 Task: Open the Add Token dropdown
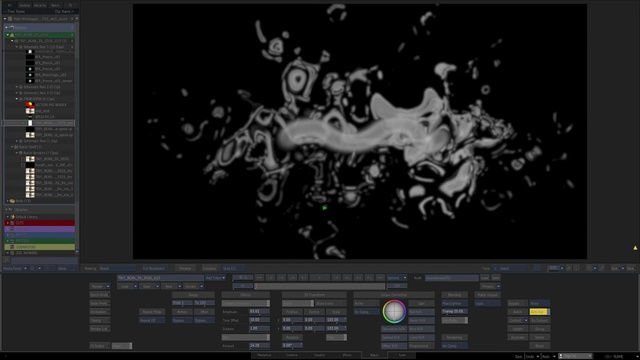coord(216,278)
